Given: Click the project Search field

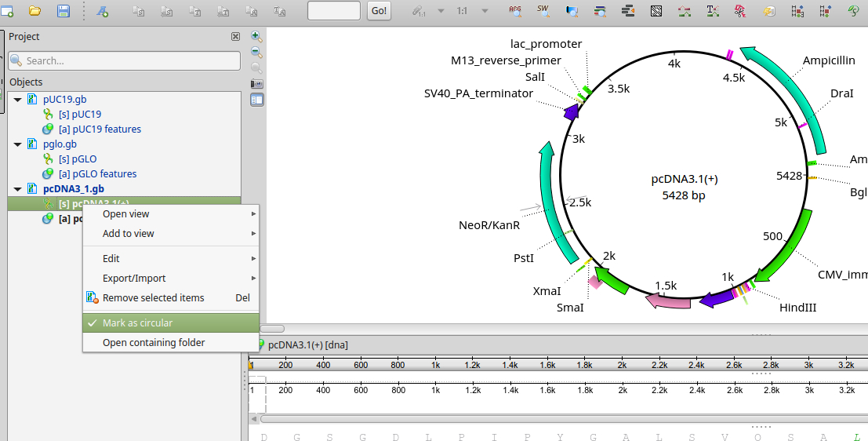Looking at the screenshot, I should click(x=124, y=61).
